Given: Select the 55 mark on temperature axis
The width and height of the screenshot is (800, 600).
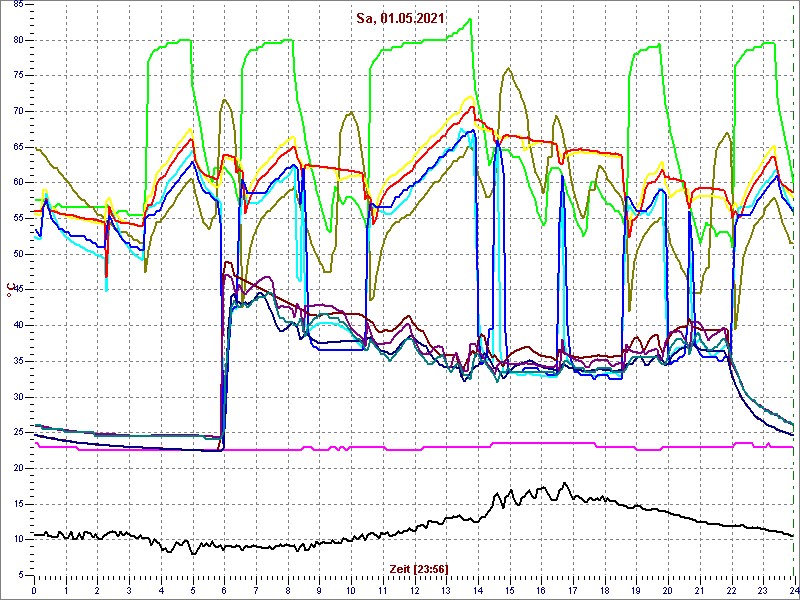Looking at the screenshot, I should (17, 219).
